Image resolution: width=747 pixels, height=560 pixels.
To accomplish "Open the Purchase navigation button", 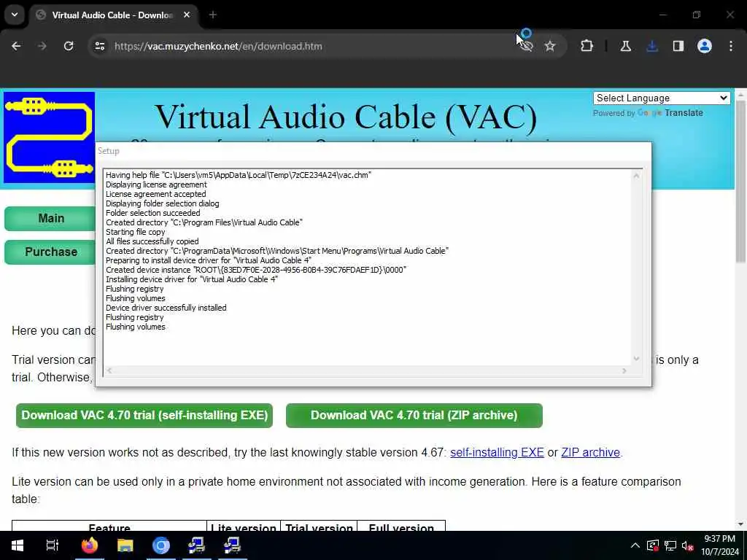I will (50, 252).
